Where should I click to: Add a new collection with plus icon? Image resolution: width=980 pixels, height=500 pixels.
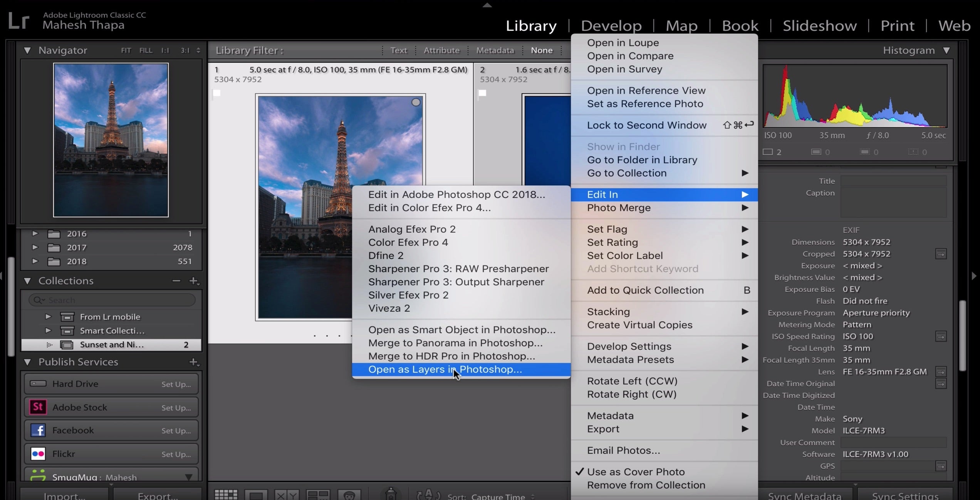tap(194, 281)
